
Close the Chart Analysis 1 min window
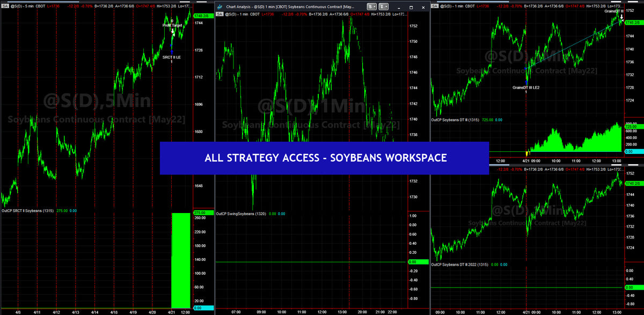[423, 6]
